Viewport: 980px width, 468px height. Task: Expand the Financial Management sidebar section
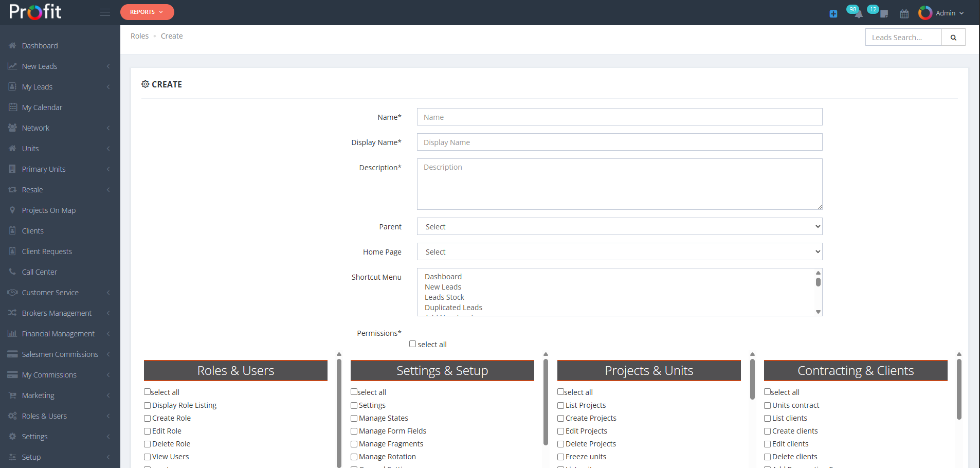pyautogui.click(x=56, y=333)
